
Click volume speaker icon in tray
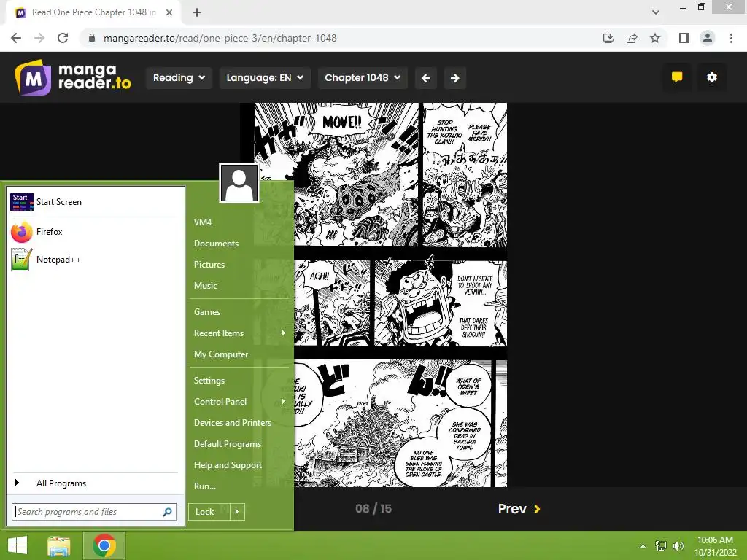point(678,546)
